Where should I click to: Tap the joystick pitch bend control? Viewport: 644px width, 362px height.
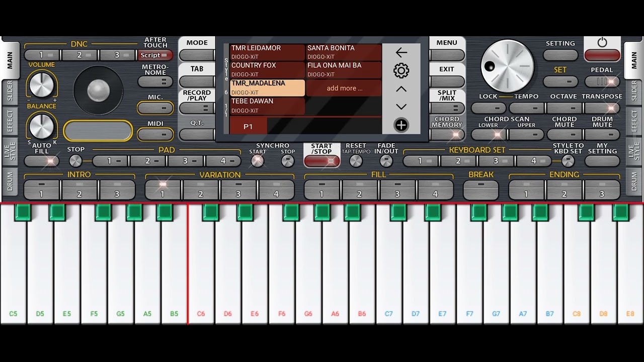tap(98, 90)
